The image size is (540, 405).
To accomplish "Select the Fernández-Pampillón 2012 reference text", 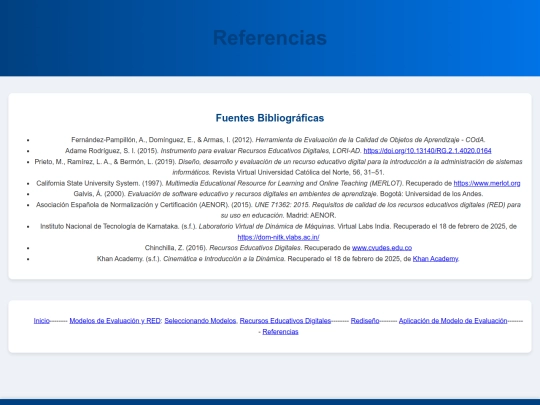I will pyautogui.click(x=278, y=140).
